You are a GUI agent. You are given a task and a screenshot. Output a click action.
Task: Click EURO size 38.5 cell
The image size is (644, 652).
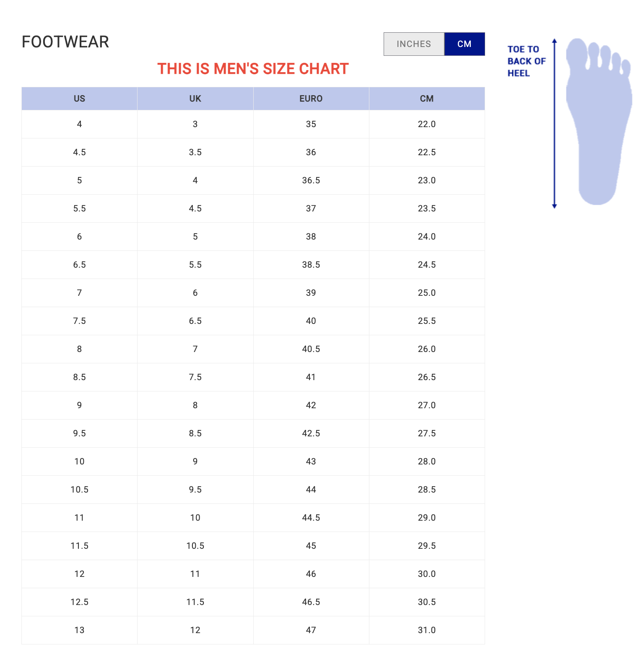(x=311, y=265)
